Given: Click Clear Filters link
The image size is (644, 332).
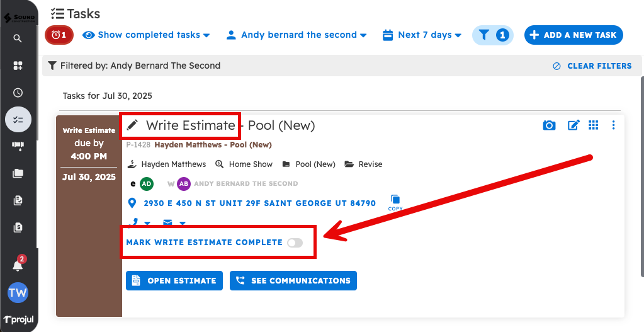Looking at the screenshot, I should 592,66.
